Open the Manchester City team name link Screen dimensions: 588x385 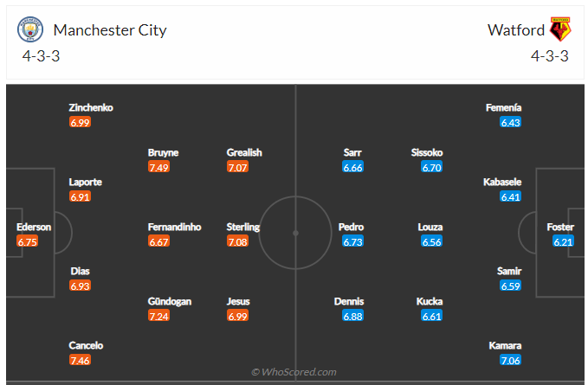[110, 30]
